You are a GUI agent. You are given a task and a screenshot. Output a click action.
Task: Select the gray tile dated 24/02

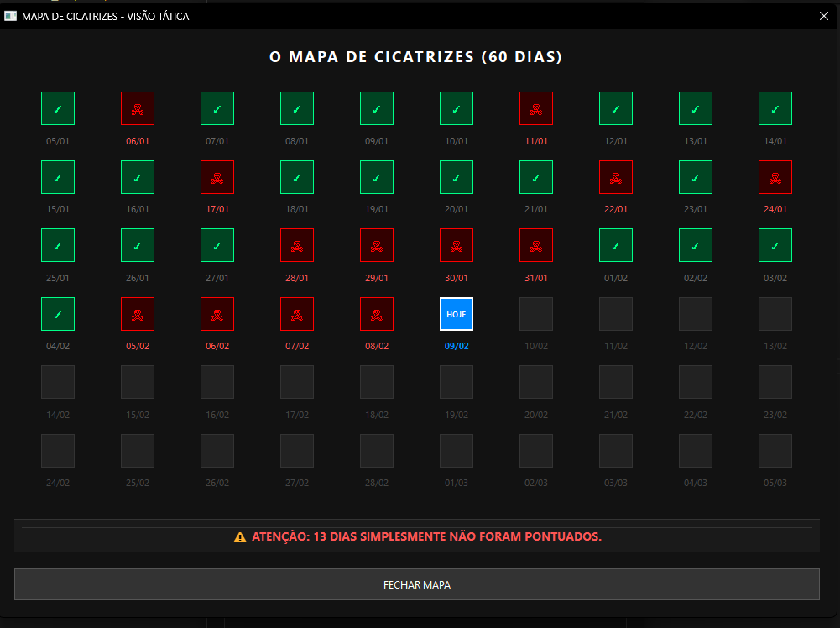58,451
